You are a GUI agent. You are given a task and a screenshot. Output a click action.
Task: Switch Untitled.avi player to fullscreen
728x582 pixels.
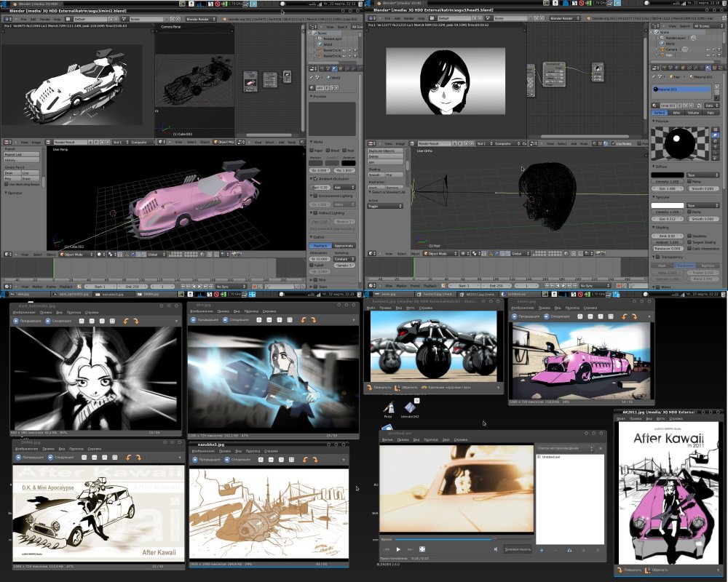point(422,549)
